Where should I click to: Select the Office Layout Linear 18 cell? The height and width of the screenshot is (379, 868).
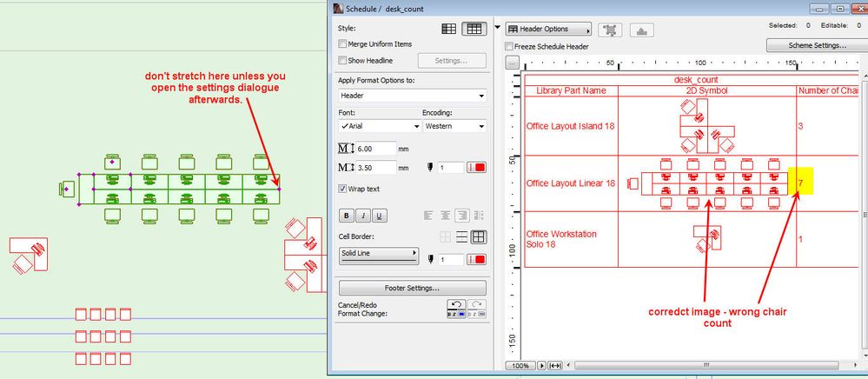572,183
